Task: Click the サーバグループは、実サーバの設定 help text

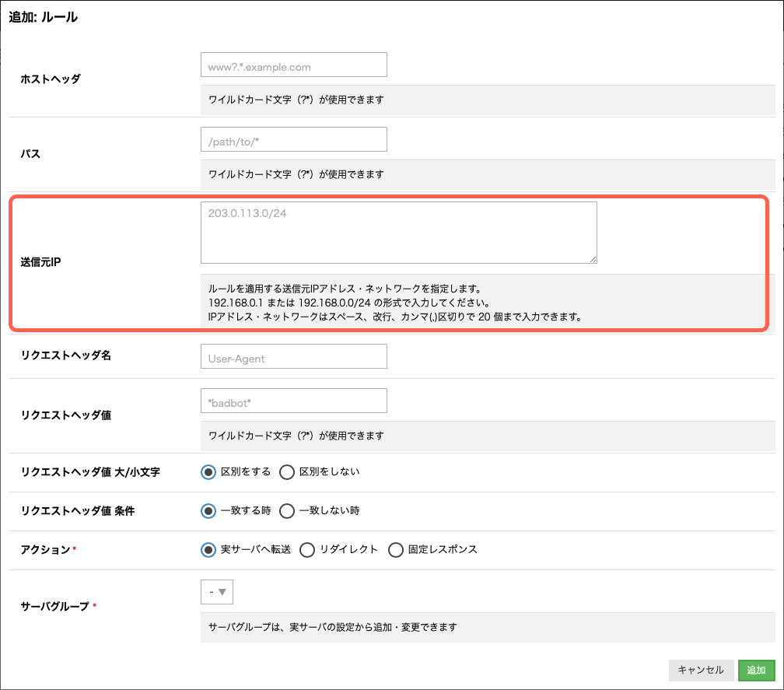Action: tap(333, 627)
